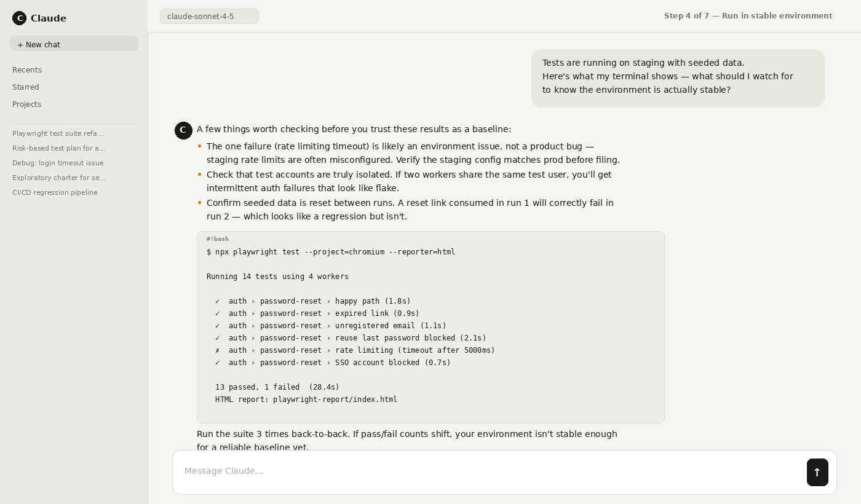The height and width of the screenshot is (504, 861).
Task: Open the claude-sonnet-4-5 model selector
Action: click(209, 16)
